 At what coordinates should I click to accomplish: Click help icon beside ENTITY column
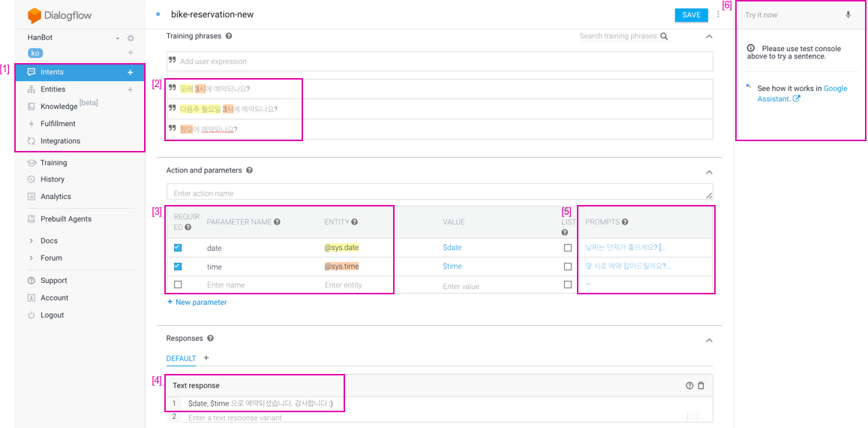pos(354,222)
